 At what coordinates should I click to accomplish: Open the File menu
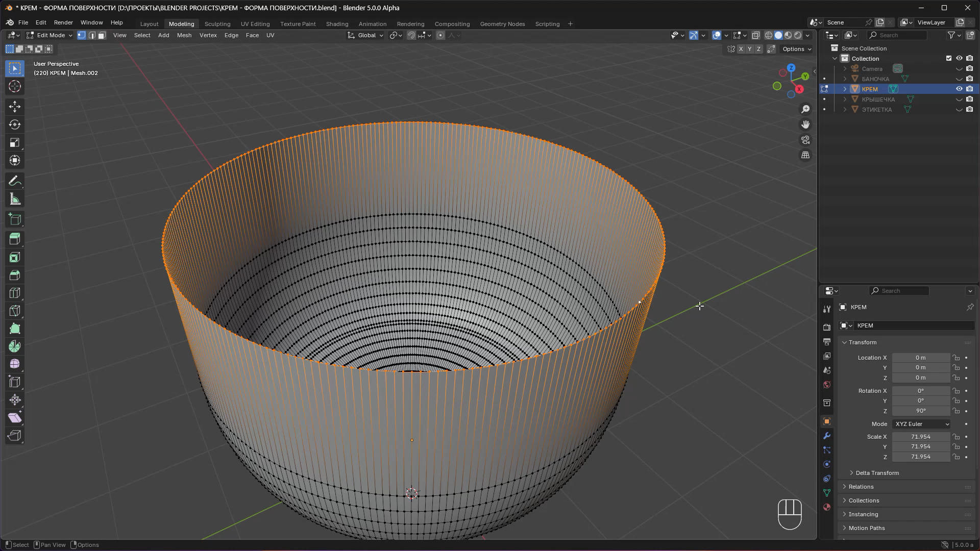[23, 22]
